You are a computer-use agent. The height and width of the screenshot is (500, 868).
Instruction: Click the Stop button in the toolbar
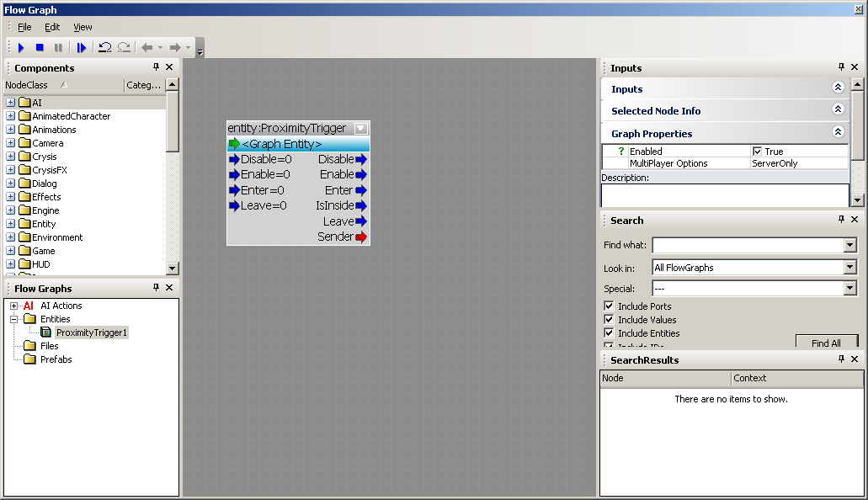(x=40, y=48)
